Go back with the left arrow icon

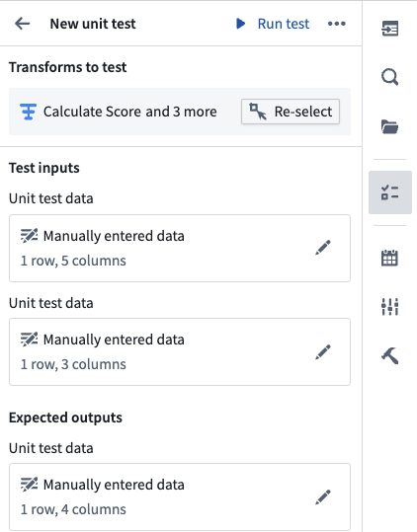[23, 24]
